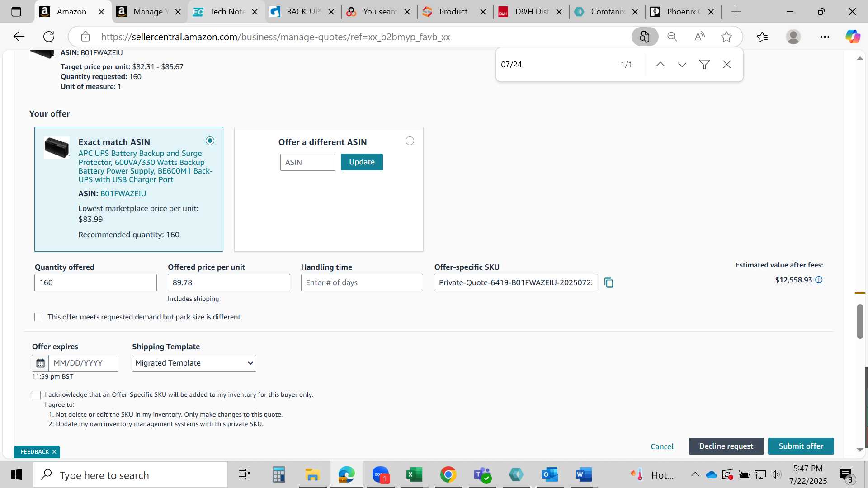This screenshot has width=868, height=488.
Task: Open Microsoft Teams from taskbar
Action: pyautogui.click(x=482, y=475)
